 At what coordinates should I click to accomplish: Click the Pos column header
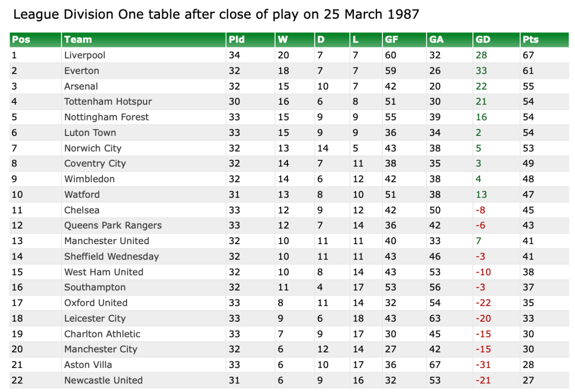(x=21, y=40)
